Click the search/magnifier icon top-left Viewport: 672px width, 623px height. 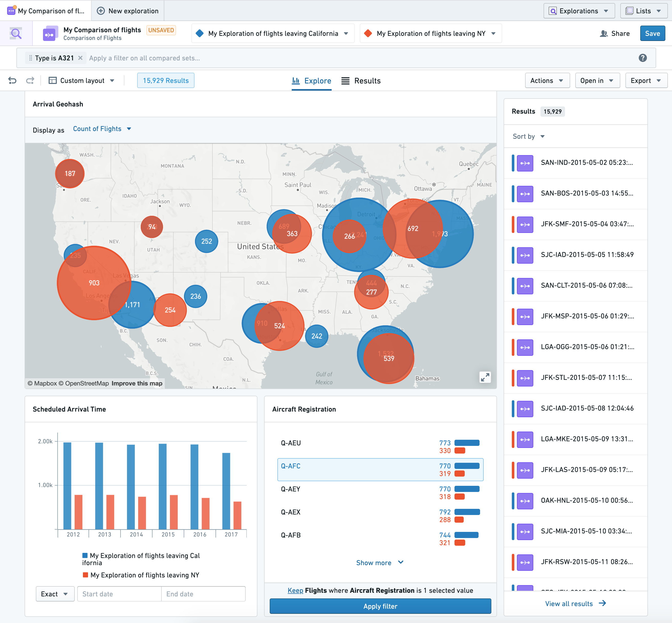pos(16,33)
